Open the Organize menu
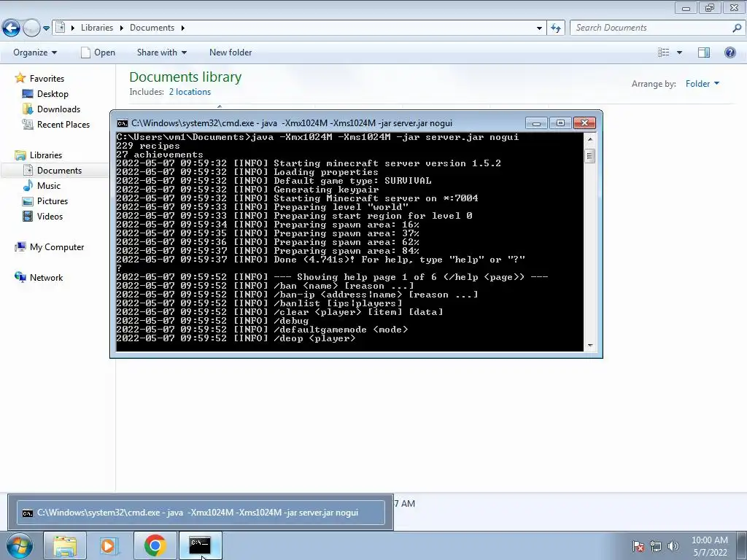Viewport: 747px width, 560px height. [35, 52]
